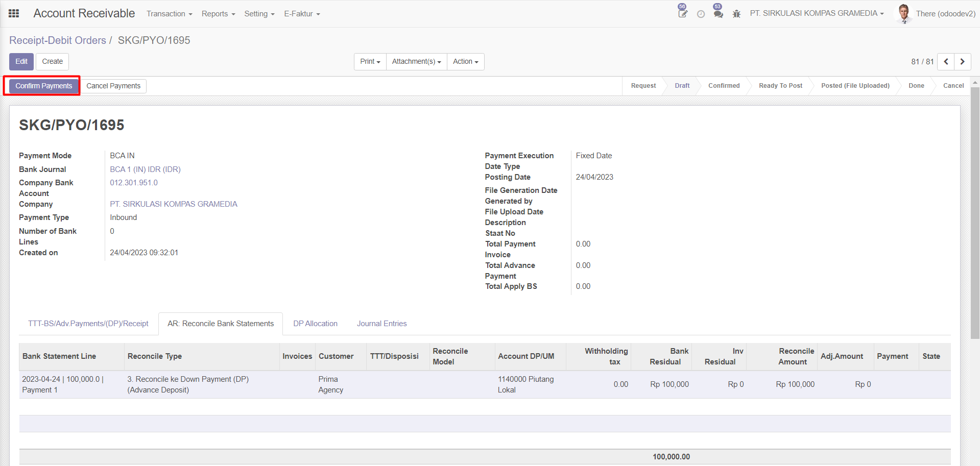Switch to DP Allocation tab
The image size is (980, 466).
[315, 324]
